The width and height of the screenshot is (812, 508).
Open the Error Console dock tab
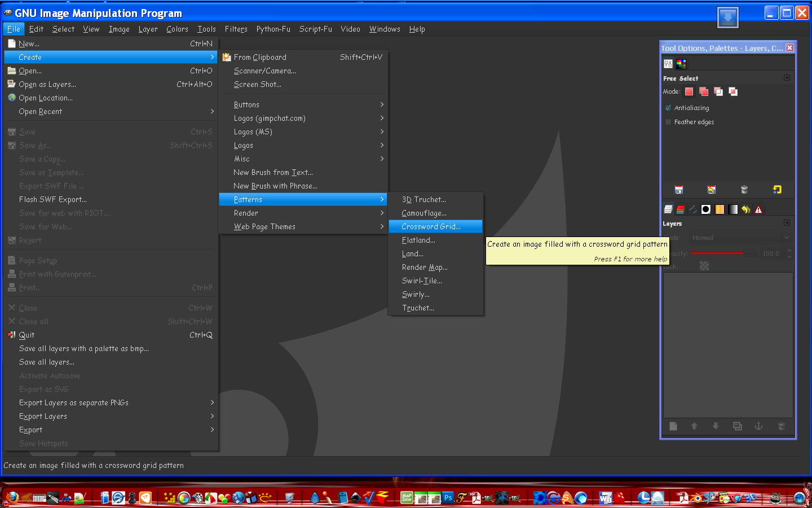758,209
